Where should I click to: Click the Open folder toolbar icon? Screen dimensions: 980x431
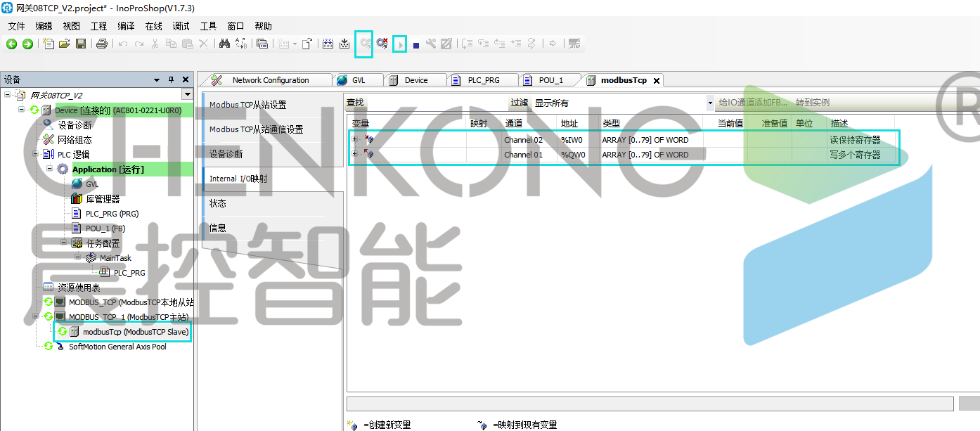tap(65, 44)
